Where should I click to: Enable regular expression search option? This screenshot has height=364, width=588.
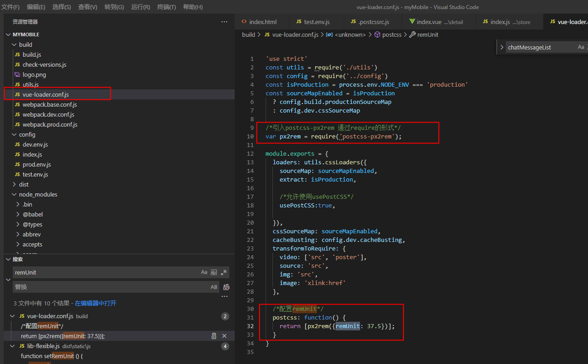click(224, 272)
